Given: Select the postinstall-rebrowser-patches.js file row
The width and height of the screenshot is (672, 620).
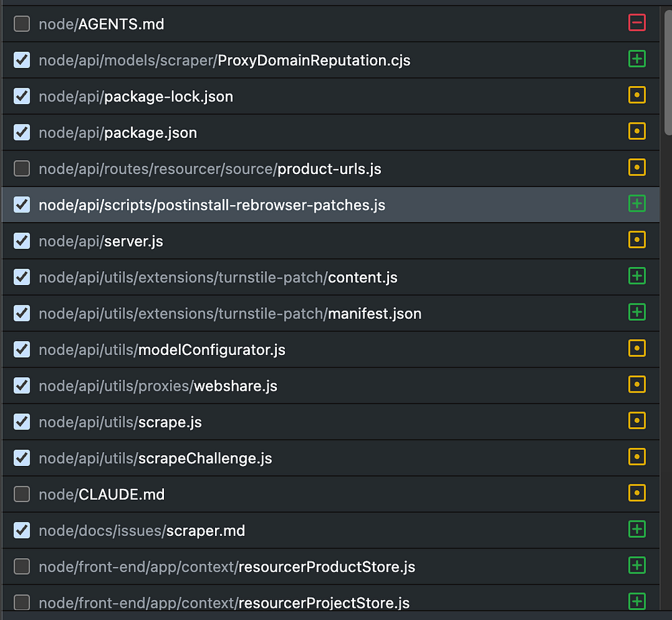Looking at the screenshot, I should pos(212,205).
